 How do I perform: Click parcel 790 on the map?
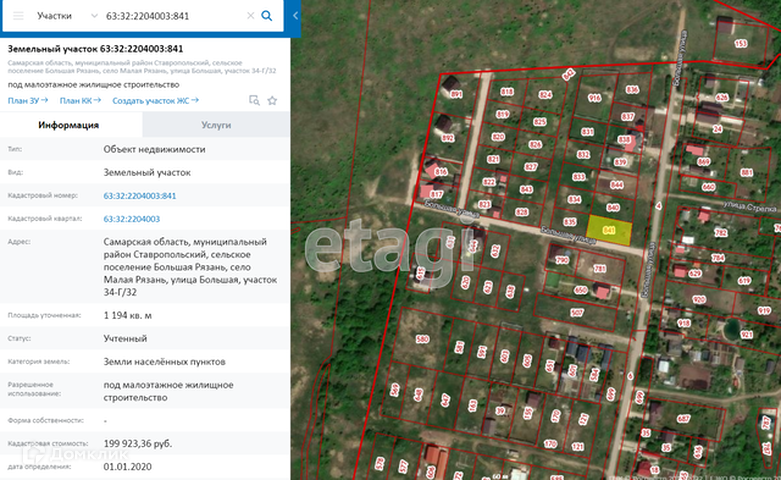click(x=562, y=260)
